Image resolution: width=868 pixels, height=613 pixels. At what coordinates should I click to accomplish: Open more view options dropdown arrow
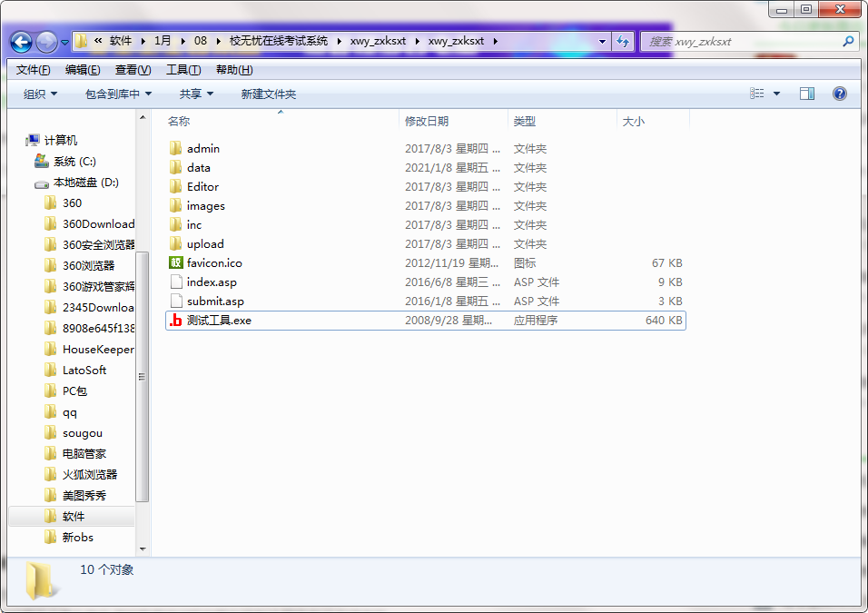[776, 94]
